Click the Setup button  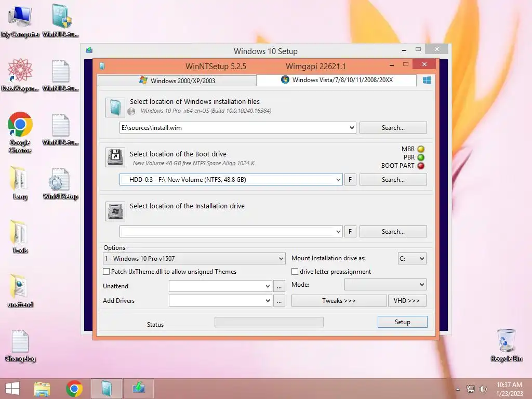click(x=403, y=322)
